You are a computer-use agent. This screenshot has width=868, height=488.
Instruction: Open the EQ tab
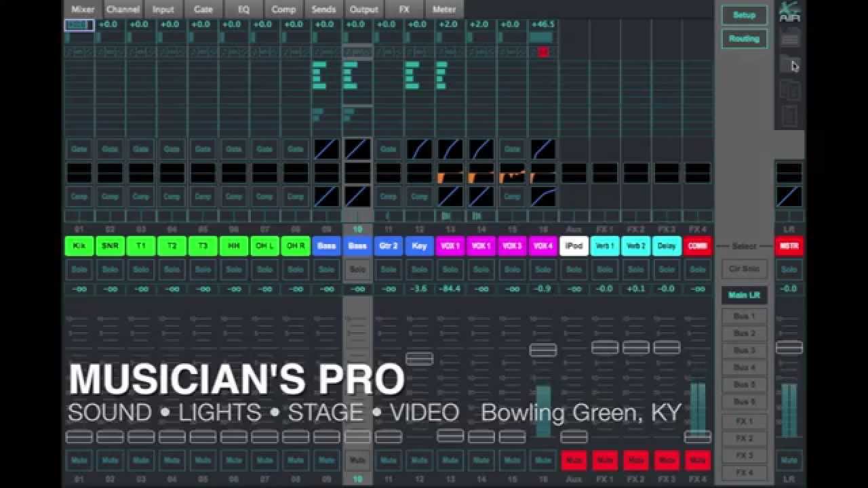tap(243, 9)
